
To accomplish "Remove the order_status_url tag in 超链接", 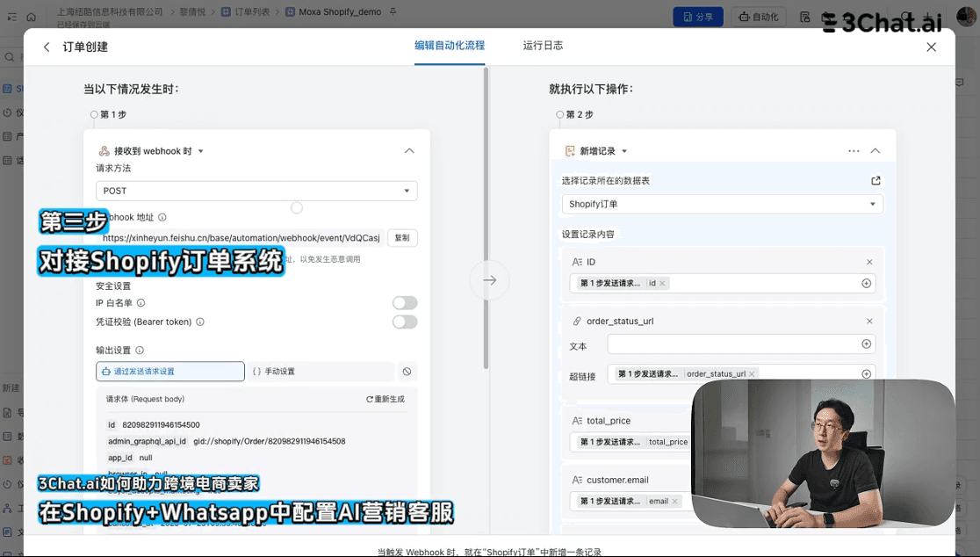I will click(752, 374).
